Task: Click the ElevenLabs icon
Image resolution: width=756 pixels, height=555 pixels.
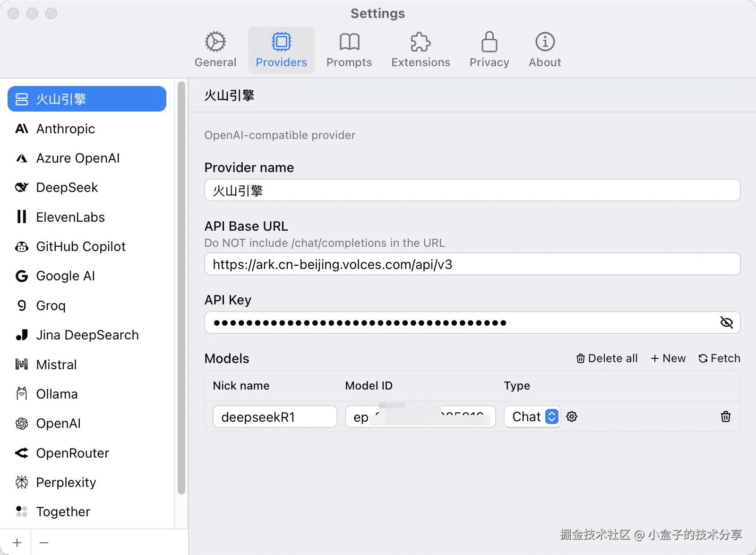Action: point(22,217)
